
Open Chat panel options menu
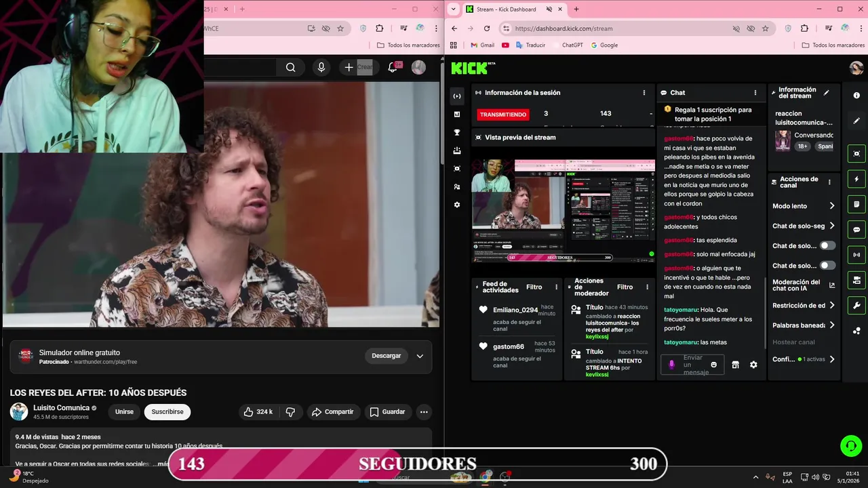755,93
